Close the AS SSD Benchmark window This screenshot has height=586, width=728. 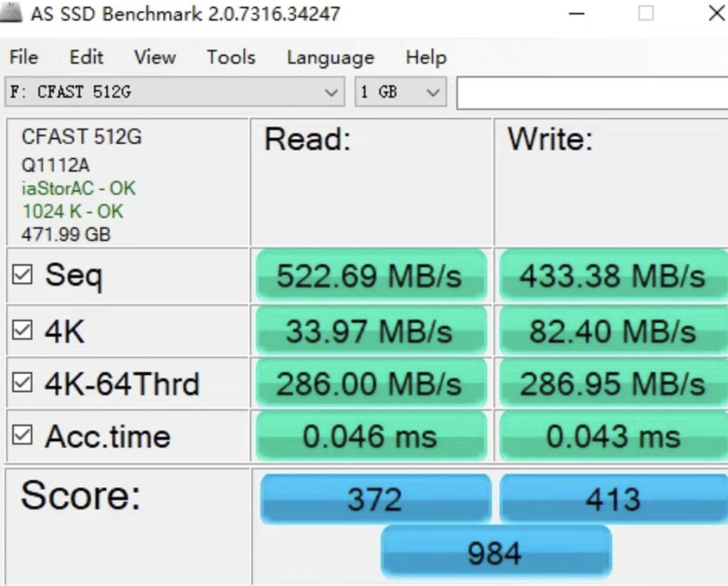(x=717, y=13)
